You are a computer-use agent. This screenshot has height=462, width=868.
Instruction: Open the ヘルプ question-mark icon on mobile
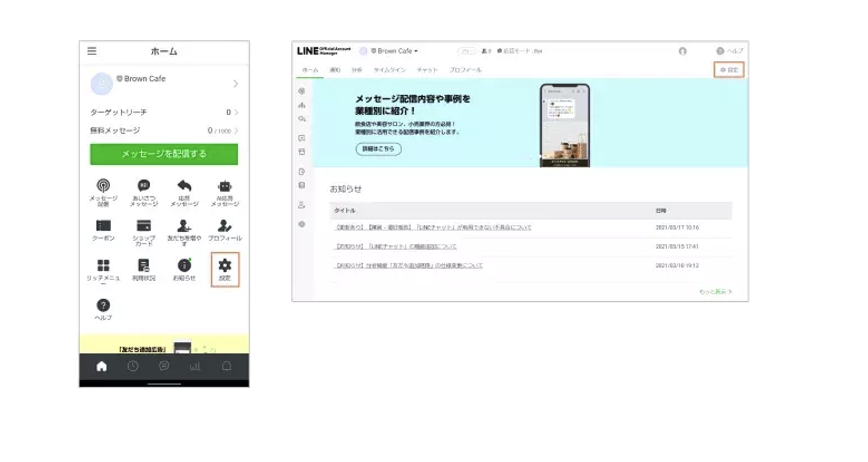coord(103,305)
